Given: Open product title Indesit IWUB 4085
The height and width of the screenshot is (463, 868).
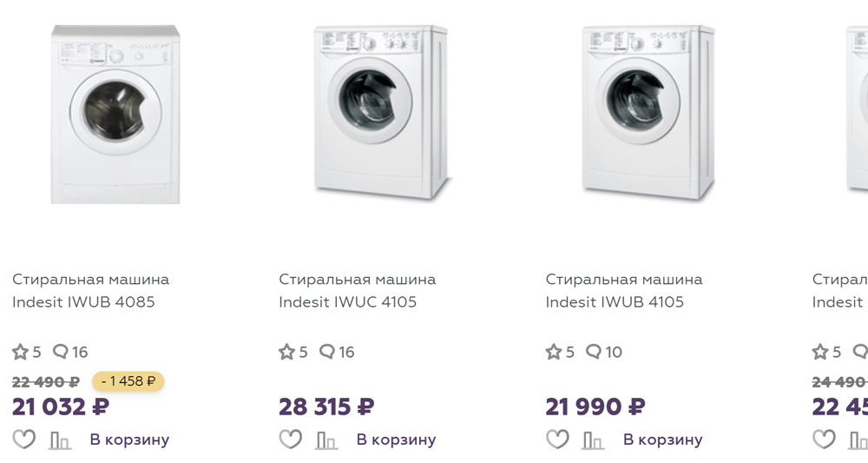Looking at the screenshot, I should click(91, 291).
